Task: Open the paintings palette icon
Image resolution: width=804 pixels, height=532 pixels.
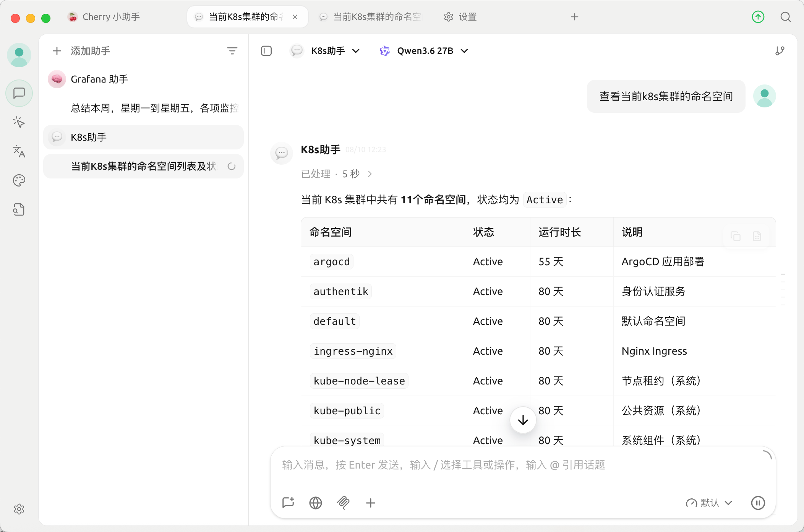Action: (x=19, y=180)
